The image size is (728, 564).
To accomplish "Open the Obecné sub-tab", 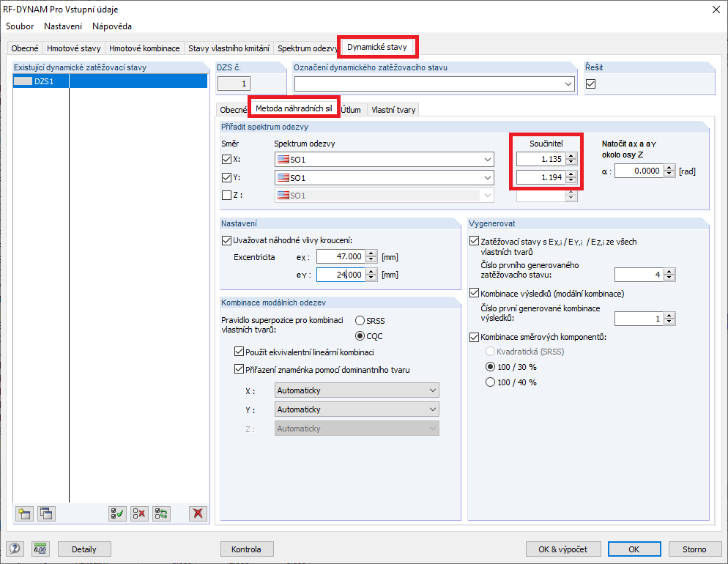I will (233, 110).
